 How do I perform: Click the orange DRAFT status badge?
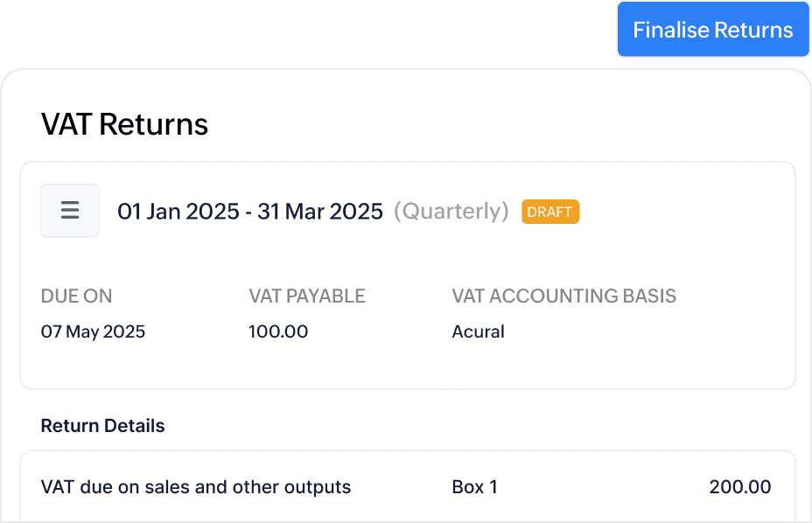pyautogui.click(x=550, y=212)
